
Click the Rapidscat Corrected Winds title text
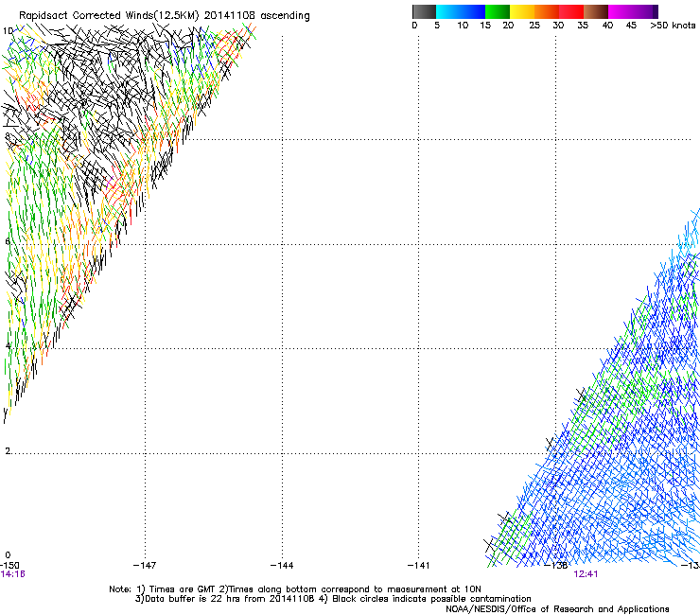[x=165, y=16]
